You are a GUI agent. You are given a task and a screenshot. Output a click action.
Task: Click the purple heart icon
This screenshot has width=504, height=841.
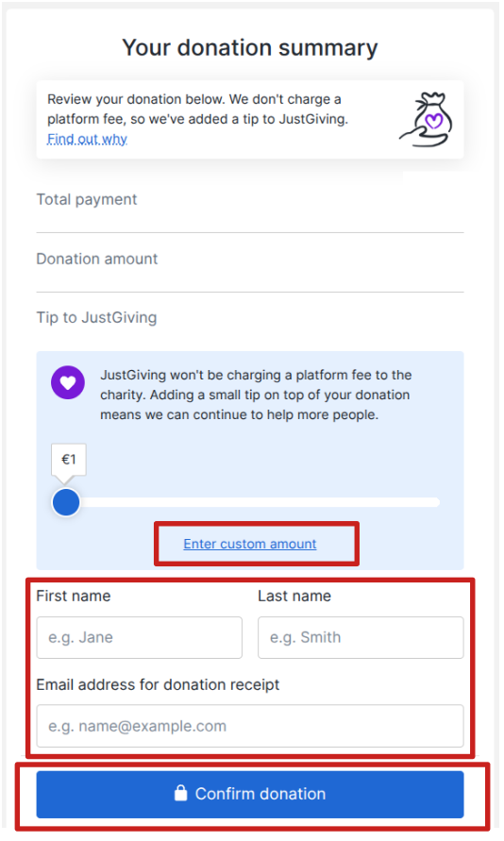[68, 382]
